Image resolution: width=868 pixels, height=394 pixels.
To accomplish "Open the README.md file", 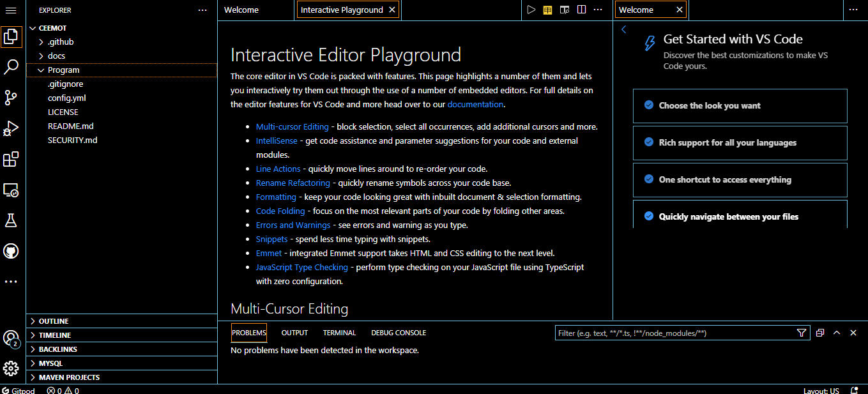I will coord(121,126).
